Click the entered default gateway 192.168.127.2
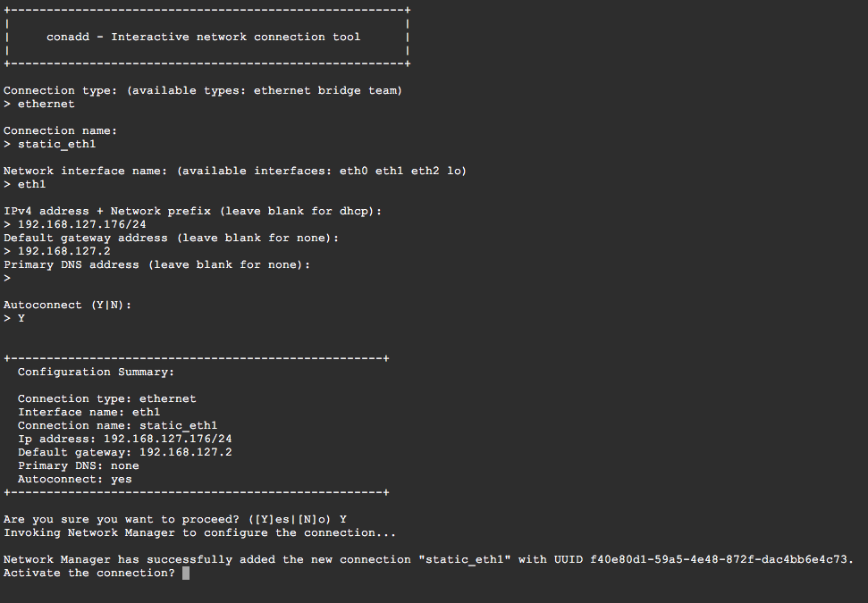868x603 pixels. 64,251
